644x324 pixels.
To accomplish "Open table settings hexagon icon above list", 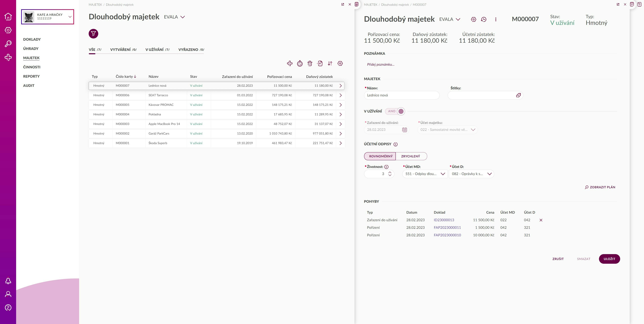I will tap(340, 63).
